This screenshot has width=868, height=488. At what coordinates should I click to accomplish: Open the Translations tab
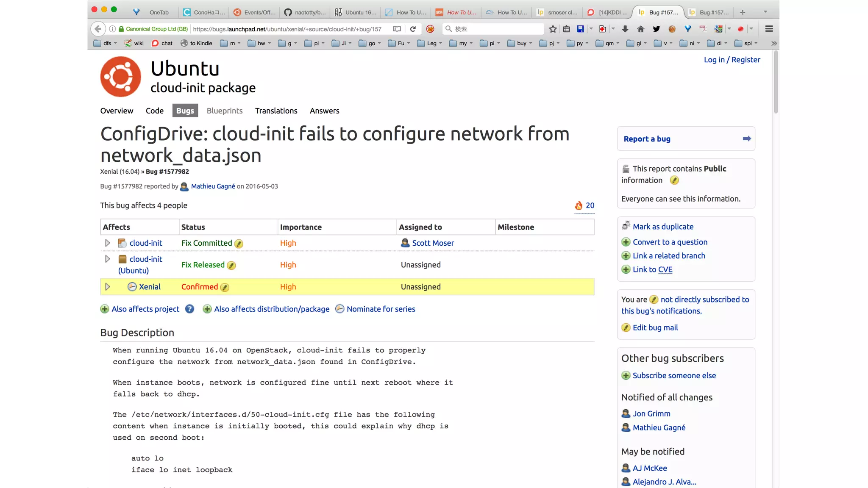click(276, 111)
